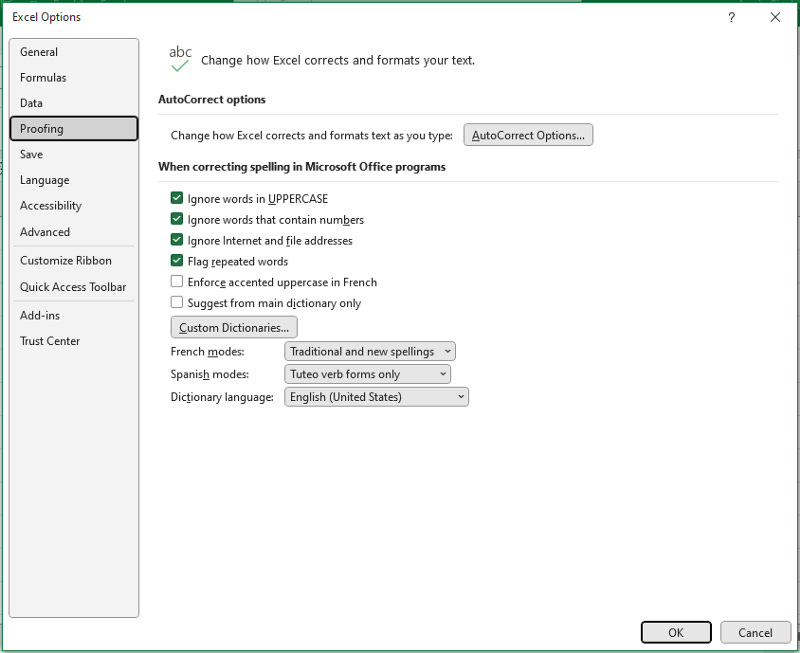Confirm settings with OK
The image size is (800, 653).
[676, 633]
